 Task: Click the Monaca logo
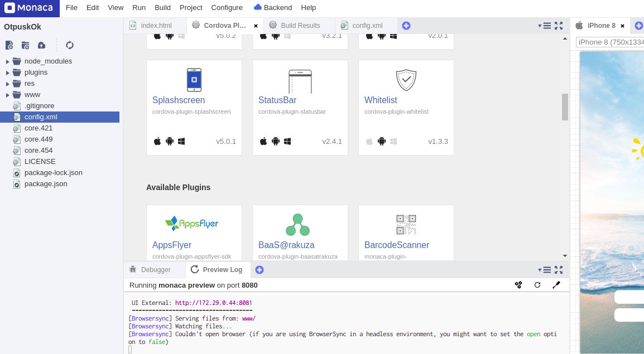tap(30, 8)
